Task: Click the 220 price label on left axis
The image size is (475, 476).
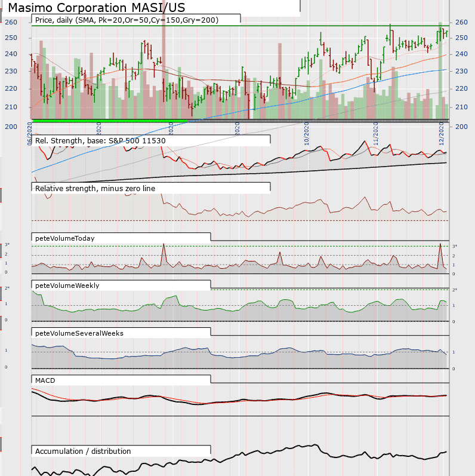Action: 11,88
